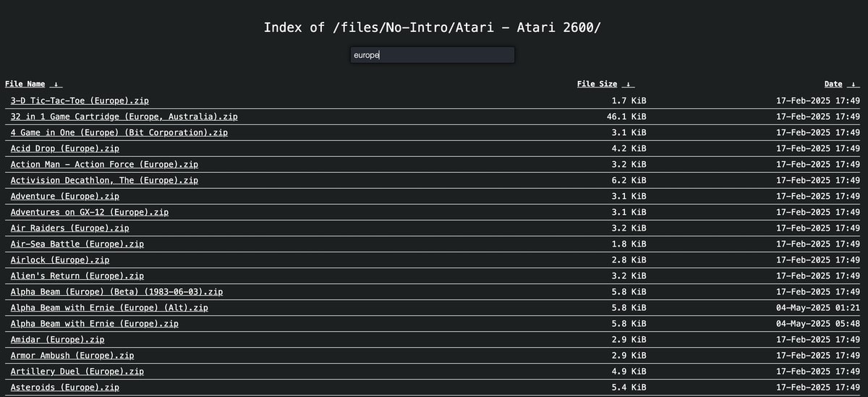Download Air Raiders (Europe).zip
868x397 pixels.
coord(70,229)
